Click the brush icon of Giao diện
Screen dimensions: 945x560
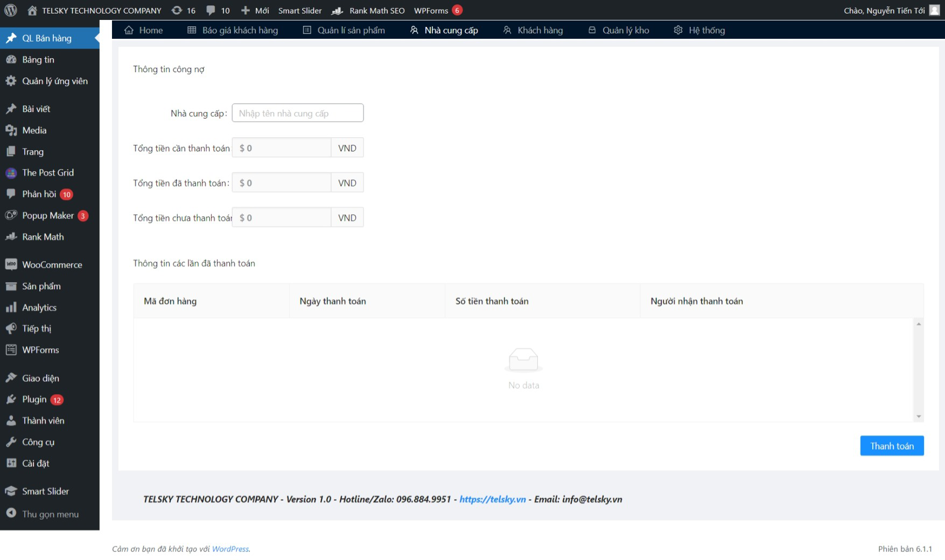point(11,378)
